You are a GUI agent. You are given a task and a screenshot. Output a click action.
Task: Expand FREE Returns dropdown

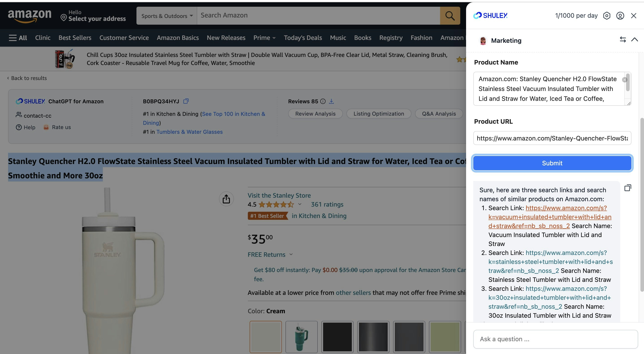(270, 255)
